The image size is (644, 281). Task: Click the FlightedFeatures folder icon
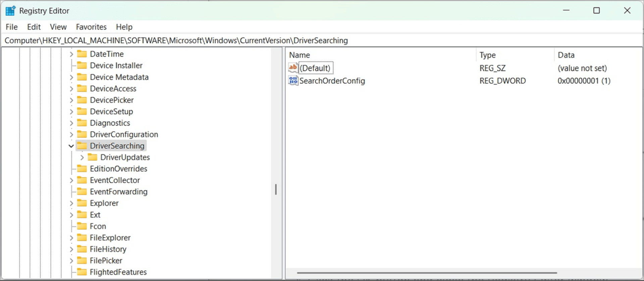(82, 272)
